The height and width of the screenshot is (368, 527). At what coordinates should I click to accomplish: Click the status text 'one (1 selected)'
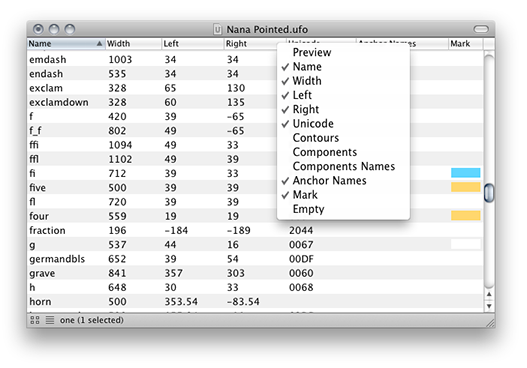point(91,320)
